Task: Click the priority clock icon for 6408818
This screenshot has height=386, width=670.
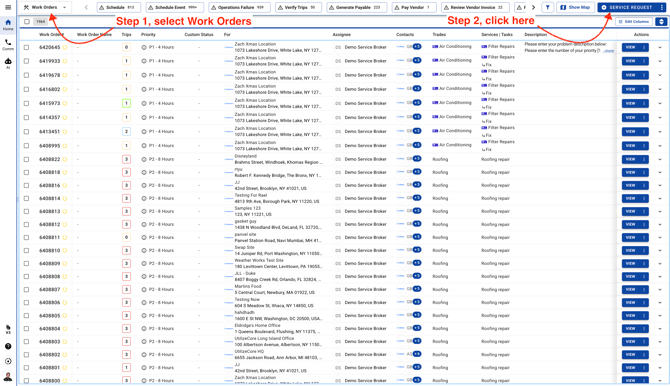Action: point(144,172)
